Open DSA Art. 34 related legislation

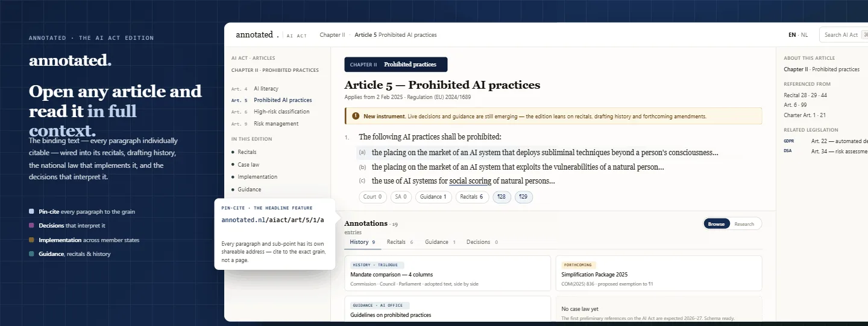click(x=826, y=151)
